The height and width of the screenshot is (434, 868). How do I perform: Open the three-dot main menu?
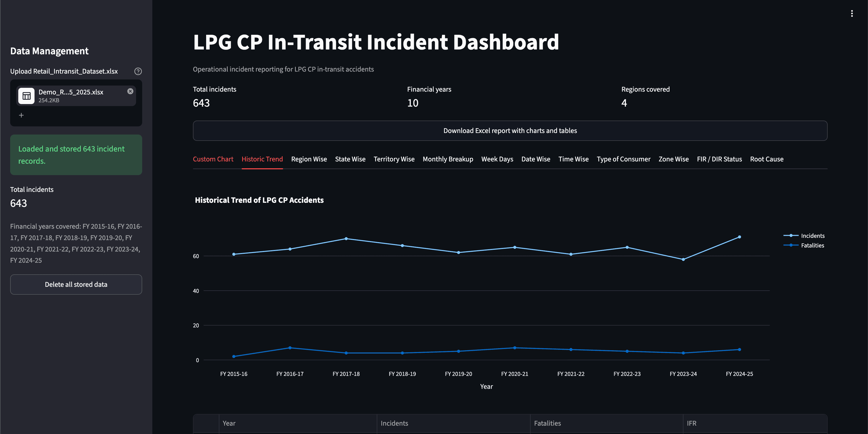tap(852, 13)
